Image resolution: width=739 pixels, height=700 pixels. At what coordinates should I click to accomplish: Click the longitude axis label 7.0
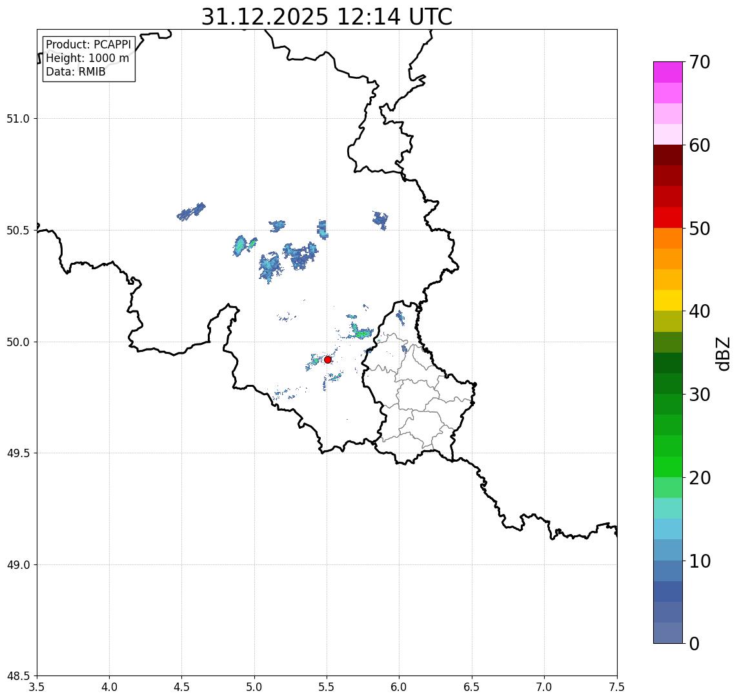coord(544,687)
